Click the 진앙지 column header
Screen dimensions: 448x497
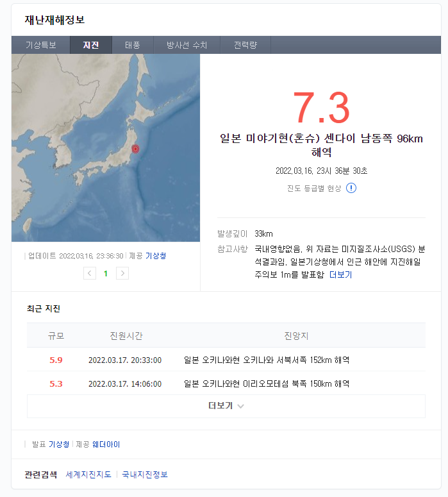296,335
